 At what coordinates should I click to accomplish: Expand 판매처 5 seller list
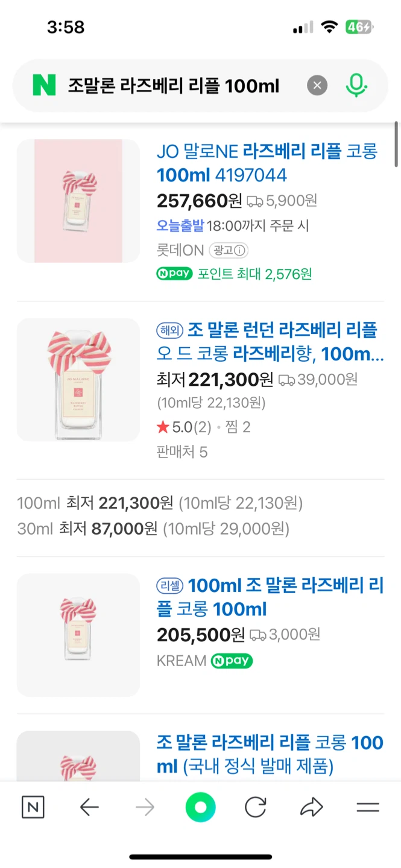[x=182, y=451]
